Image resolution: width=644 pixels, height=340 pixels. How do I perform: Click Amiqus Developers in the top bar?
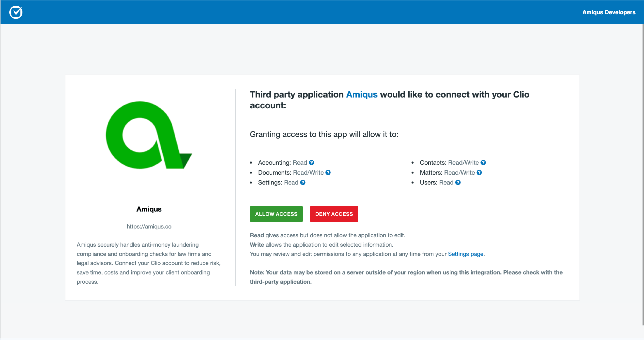pos(608,12)
